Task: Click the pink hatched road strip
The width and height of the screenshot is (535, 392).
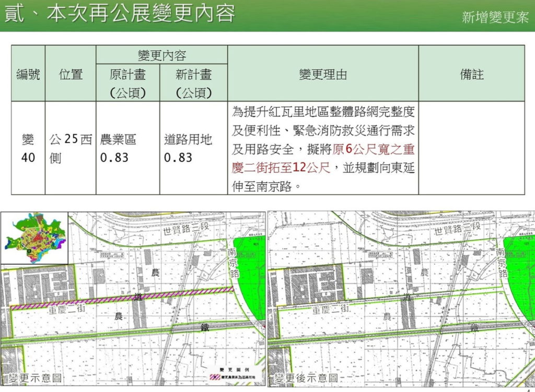Action: click(122, 298)
